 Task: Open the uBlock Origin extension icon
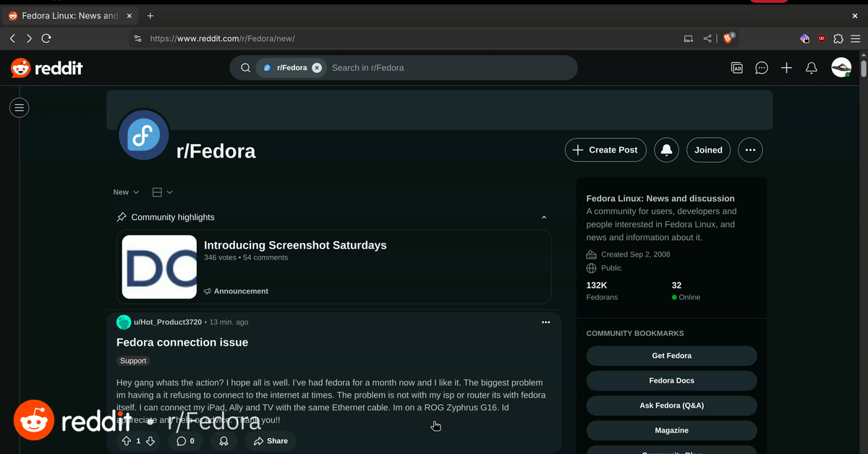[x=822, y=38]
